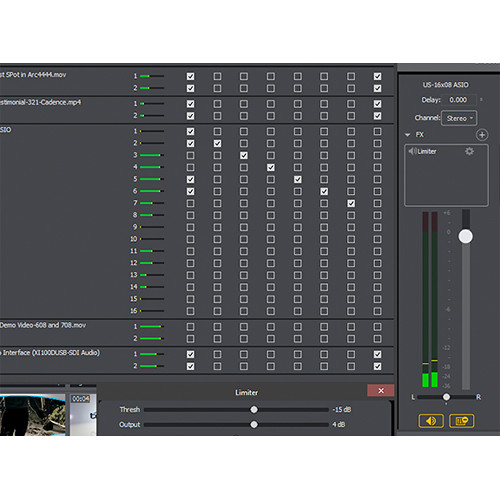Viewport: 500px width, 500px height.
Task: Uncheck XI100DUSB-SDI channel 1 first column checkbox
Action: pos(190,354)
